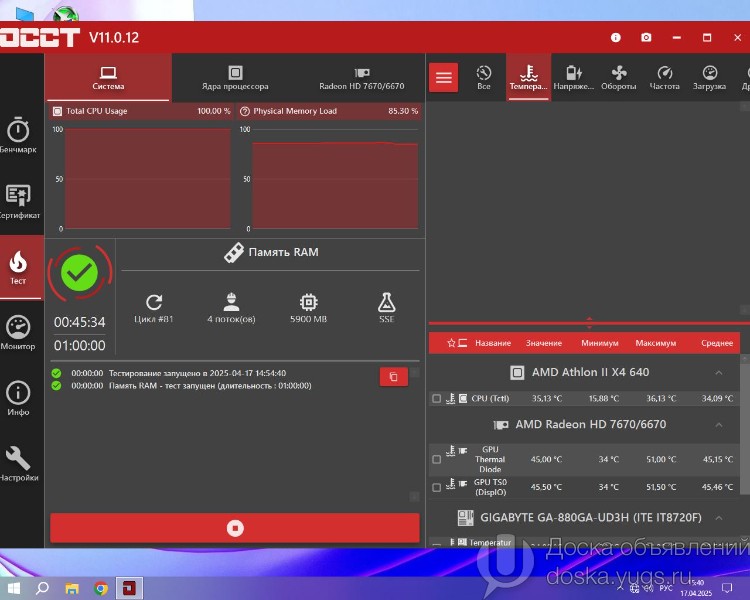Sort by the Название column header
This screenshot has width=750, height=600.
(493, 343)
